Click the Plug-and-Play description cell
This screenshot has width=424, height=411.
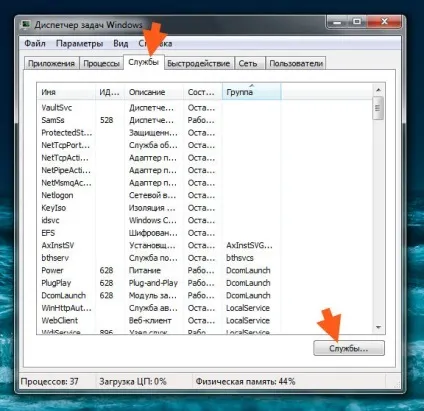click(153, 283)
